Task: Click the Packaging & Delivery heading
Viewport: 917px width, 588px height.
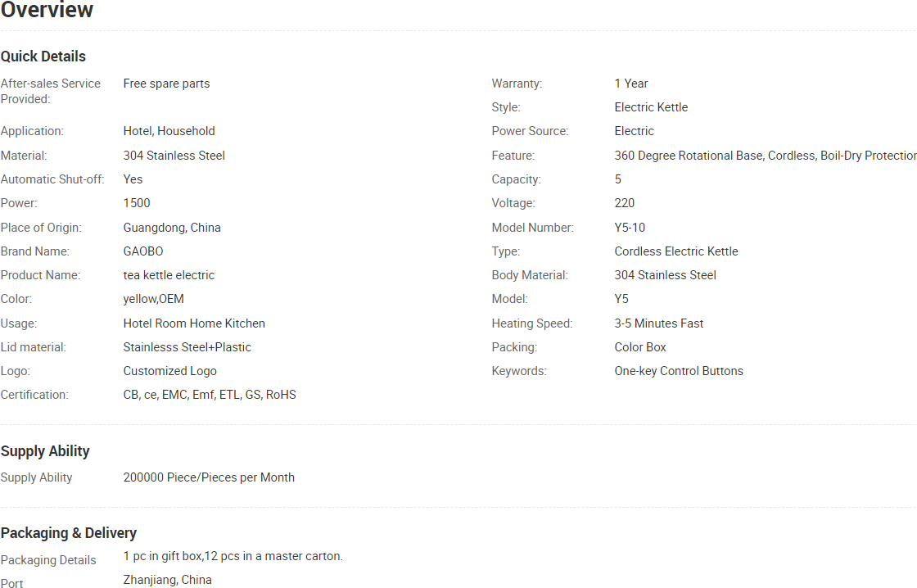Action: (x=69, y=533)
